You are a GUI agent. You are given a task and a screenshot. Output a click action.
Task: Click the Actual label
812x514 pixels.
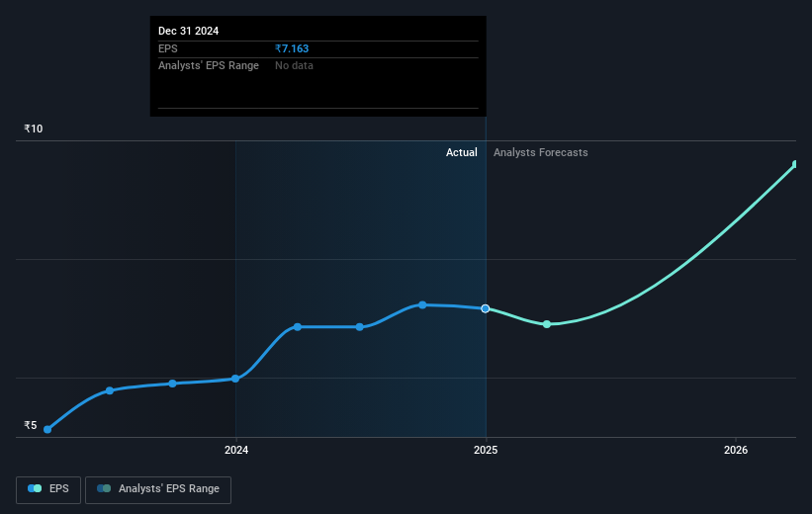[462, 152]
